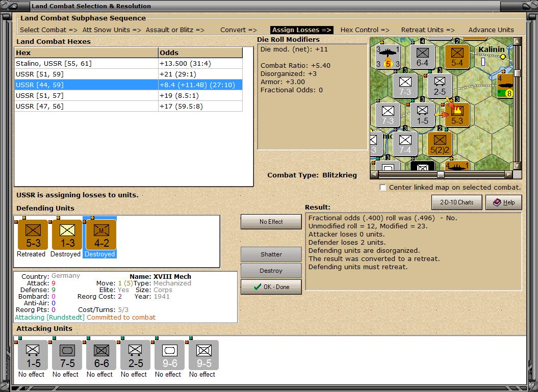The height and width of the screenshot is (392, 538).
Task: Click the 5(2)2 Soviet unit on map
Action: [440, 144]
